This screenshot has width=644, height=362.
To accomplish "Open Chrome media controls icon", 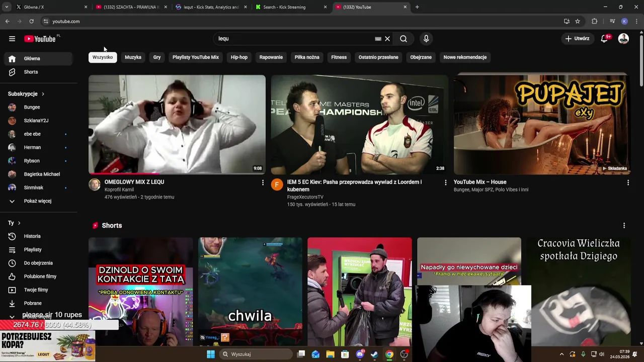I will tap(612, 21).
